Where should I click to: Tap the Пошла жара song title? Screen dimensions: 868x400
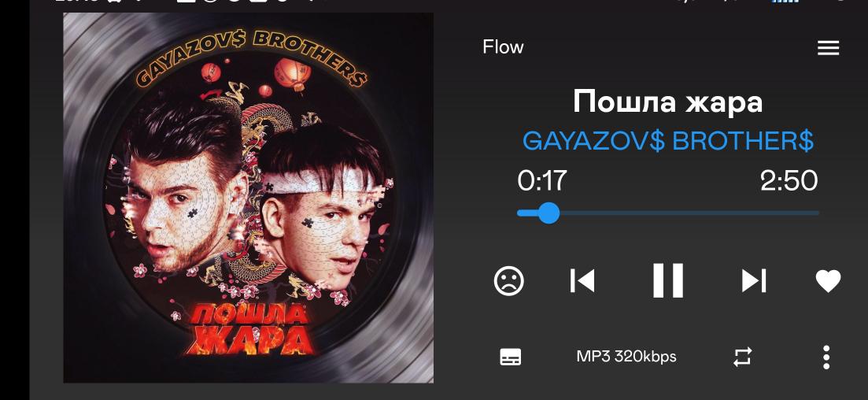pos(667,102)
